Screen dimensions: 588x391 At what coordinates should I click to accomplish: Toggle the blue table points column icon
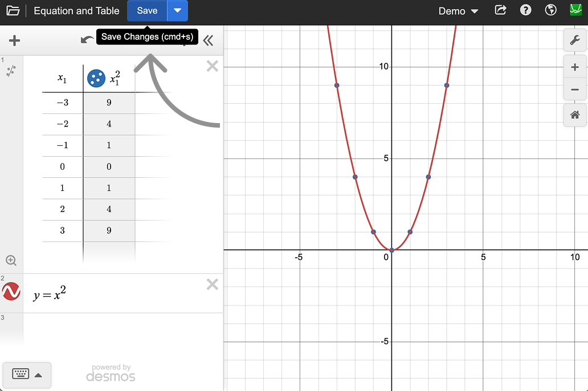tap(96, 78)
